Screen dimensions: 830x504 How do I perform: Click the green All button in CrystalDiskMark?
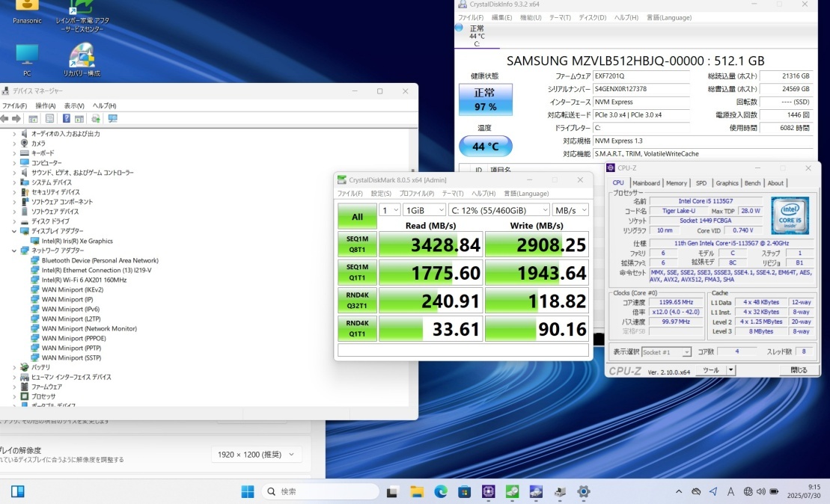tap(357, 216)
